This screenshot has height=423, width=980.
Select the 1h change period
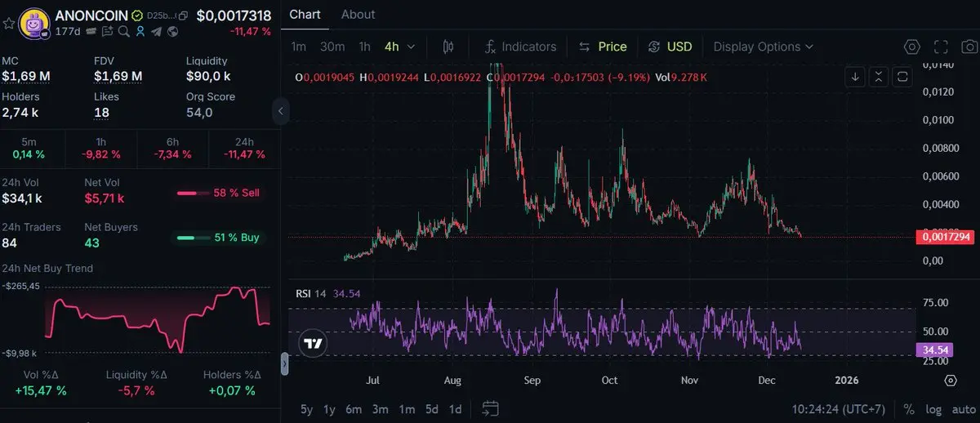pos(102,147)
